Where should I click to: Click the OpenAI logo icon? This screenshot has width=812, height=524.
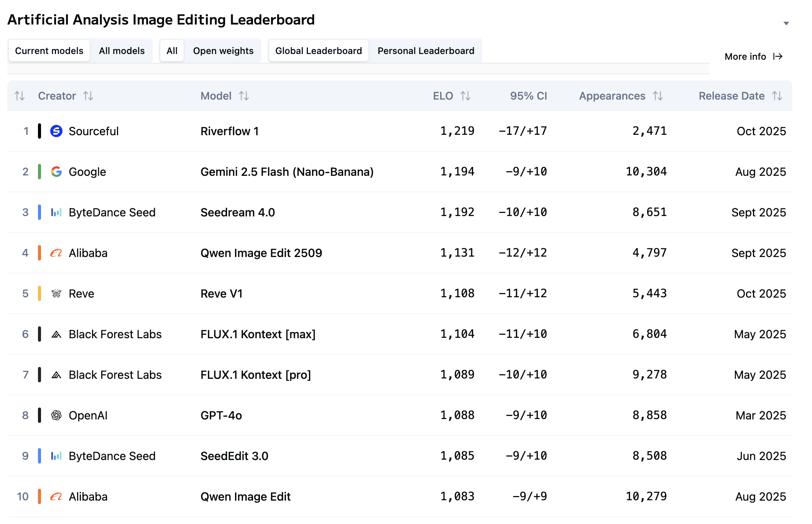click(56, 415)
